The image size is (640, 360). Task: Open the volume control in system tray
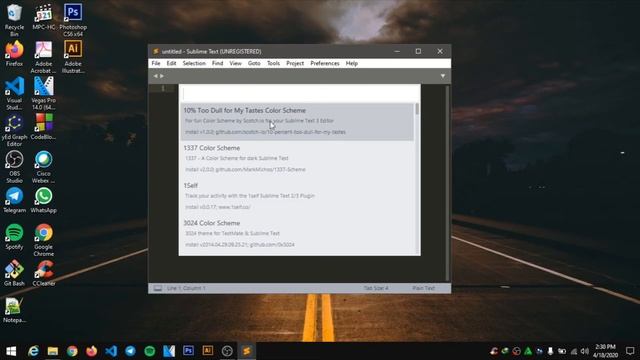coord(585,351)
